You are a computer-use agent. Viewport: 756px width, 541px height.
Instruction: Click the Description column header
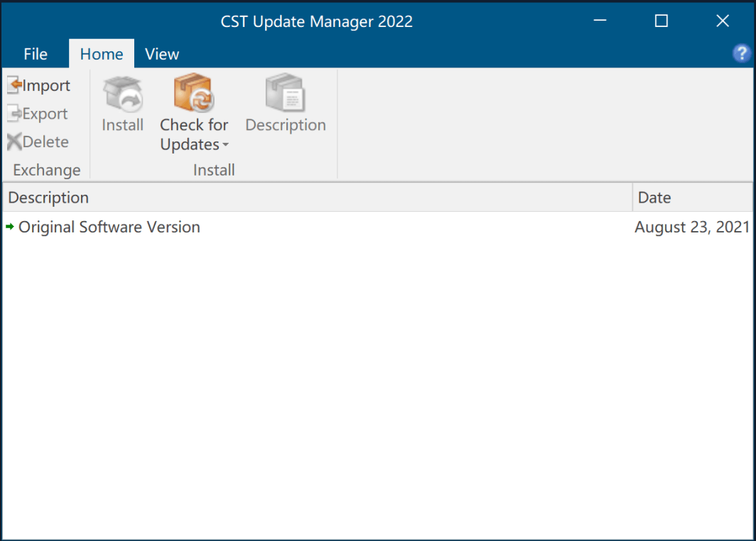pyautogui.click(x=48, y=197)
